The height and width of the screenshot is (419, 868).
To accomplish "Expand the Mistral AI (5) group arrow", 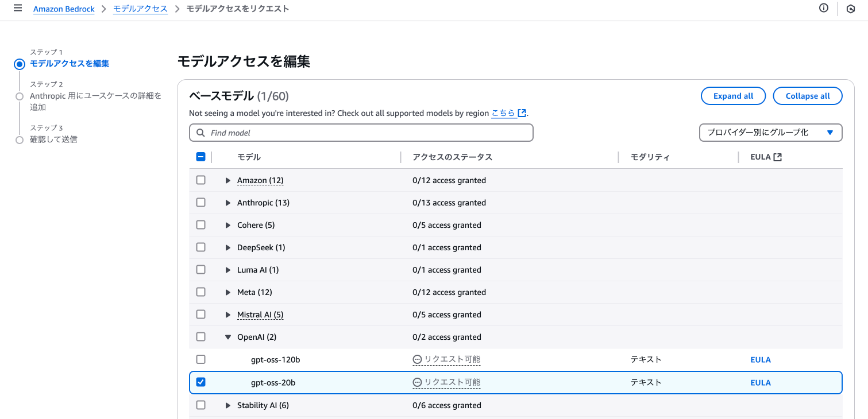I will tap(228, 315).
